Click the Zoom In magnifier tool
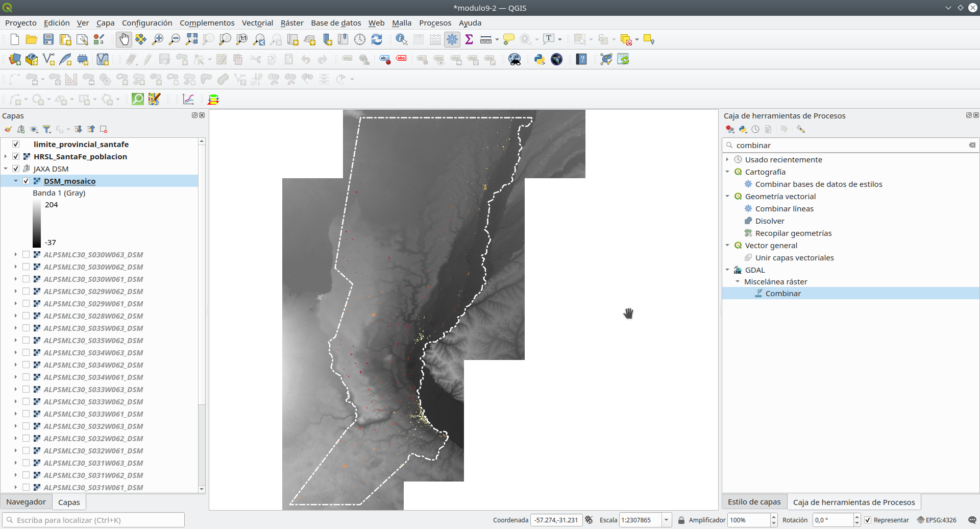The image size is (980, 529). tap(158, 39)
